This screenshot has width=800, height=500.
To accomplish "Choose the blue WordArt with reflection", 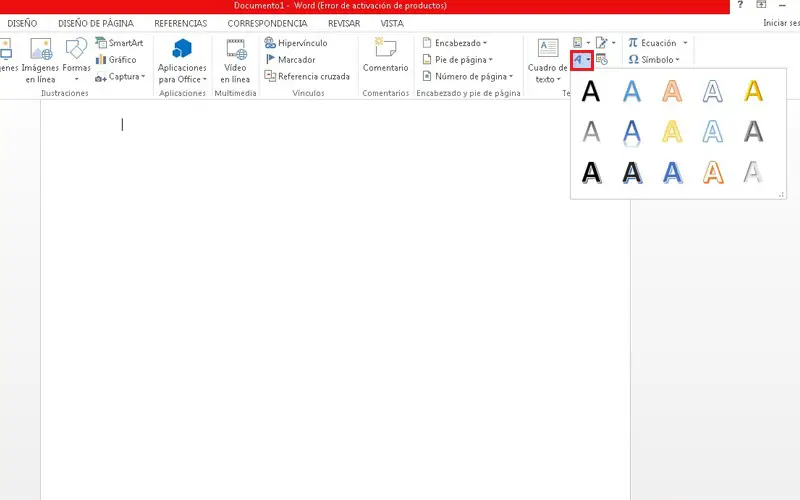I will point(632,133).
